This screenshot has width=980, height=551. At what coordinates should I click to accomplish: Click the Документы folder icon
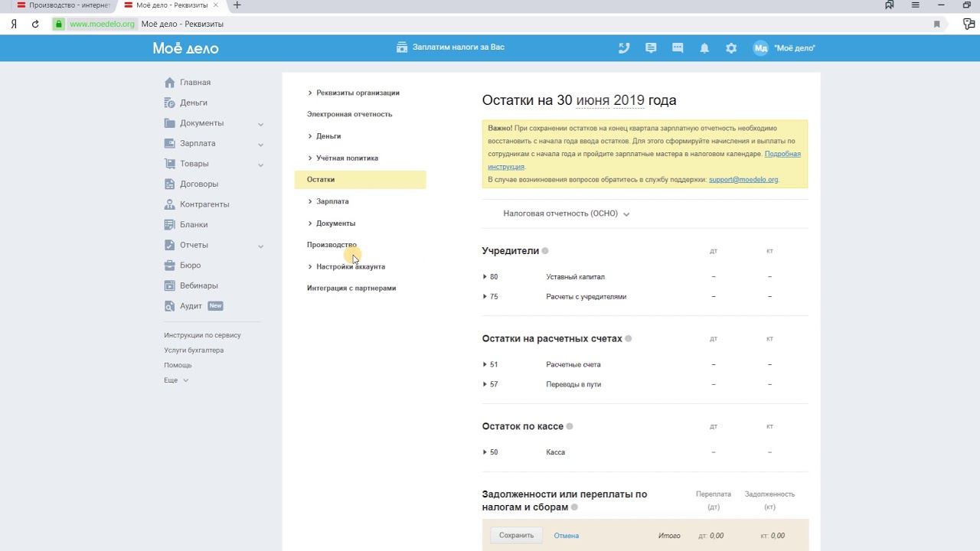pyautogui.click(x=170, y=123)
